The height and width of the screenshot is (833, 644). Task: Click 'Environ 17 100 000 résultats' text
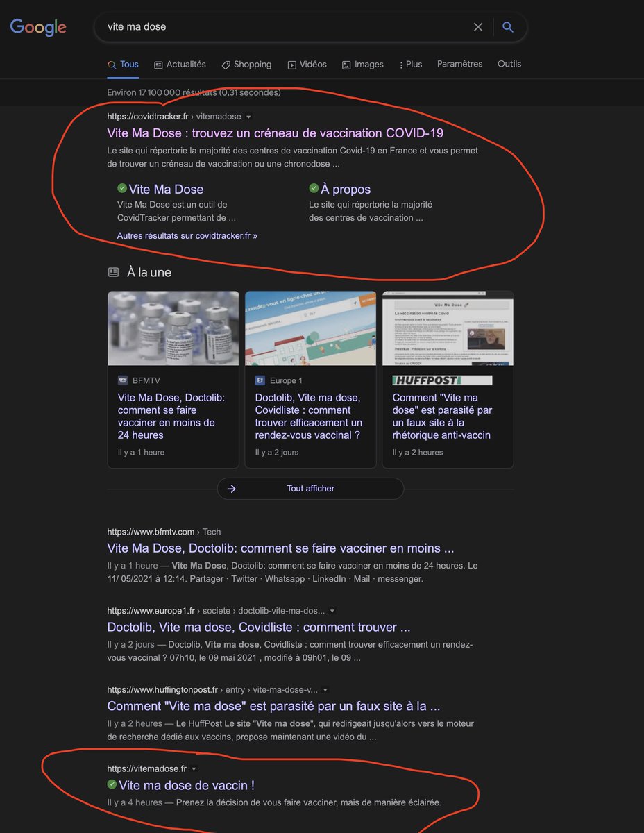click(x=194, y=92)
